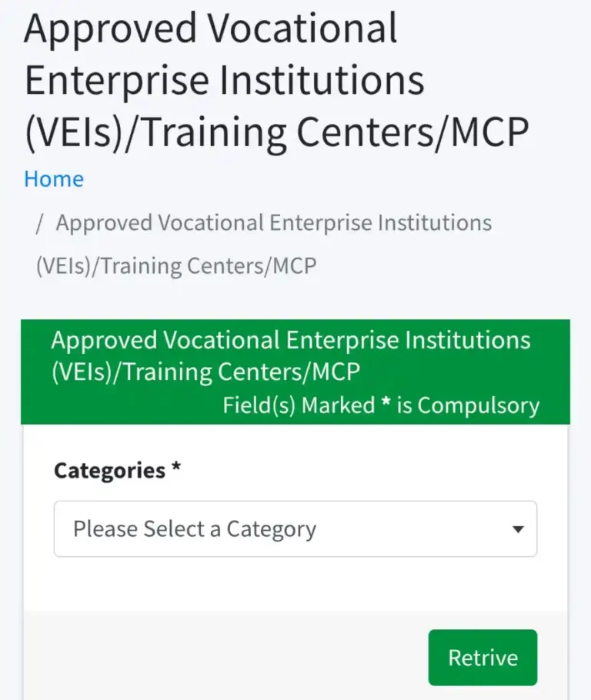Open the Please Select a Category dropdown
The width and height of the screenshot is (591, 700).
295,529
